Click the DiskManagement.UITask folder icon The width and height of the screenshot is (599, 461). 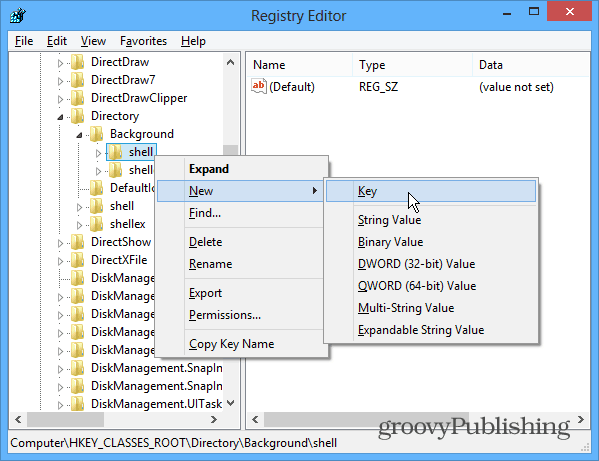tap(78, 404)
